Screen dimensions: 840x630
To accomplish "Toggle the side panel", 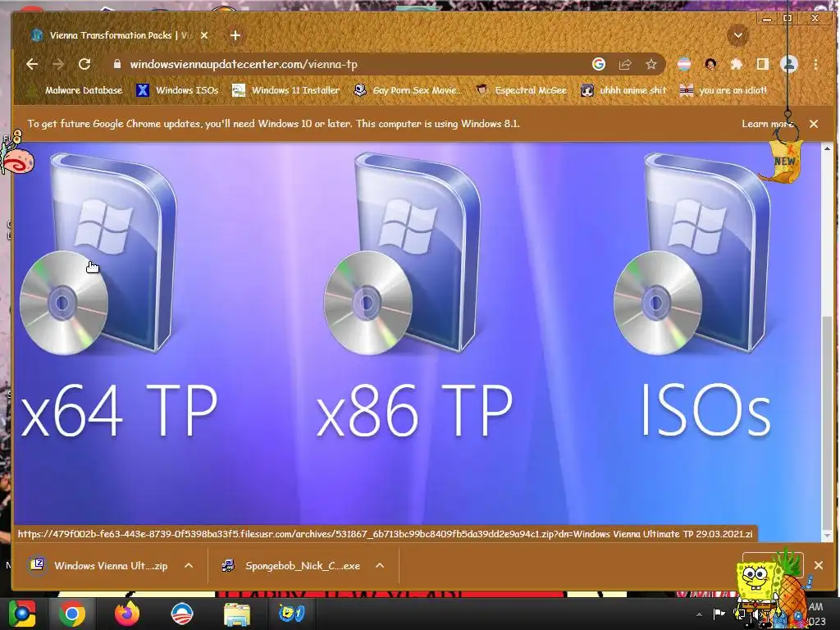I will [x=762, y=64].
